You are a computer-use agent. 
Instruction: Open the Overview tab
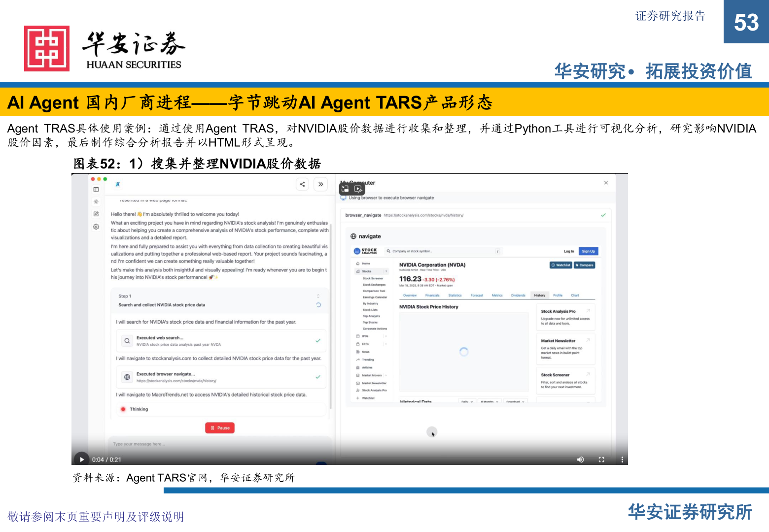click(x=410, y=296)
